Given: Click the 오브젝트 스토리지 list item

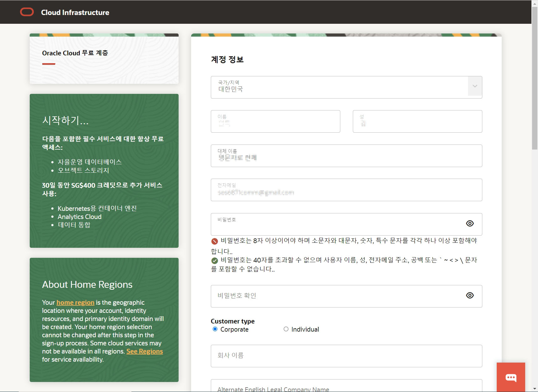Looking at the screenshot, I should pyautogui.click(x=84, y=170).
